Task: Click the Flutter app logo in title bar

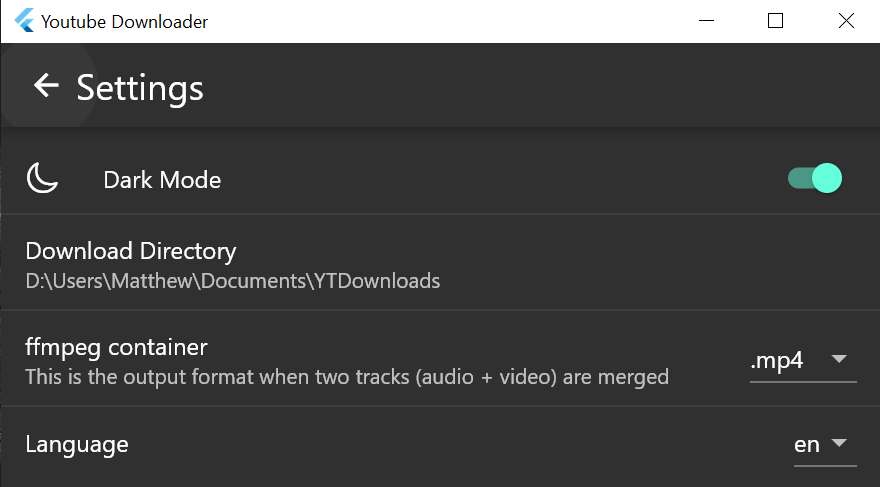Action: [24, 21]
